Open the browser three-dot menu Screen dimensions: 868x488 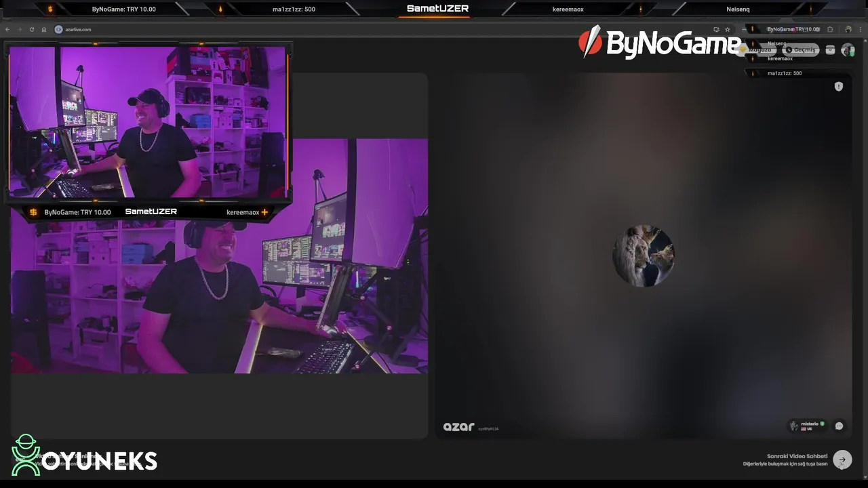point(861,29)
